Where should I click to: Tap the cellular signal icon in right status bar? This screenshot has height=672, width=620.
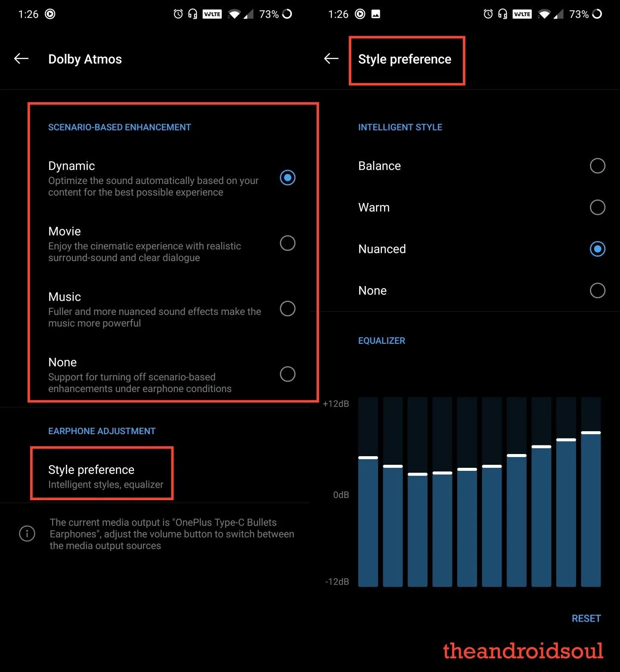coord(558,14)
